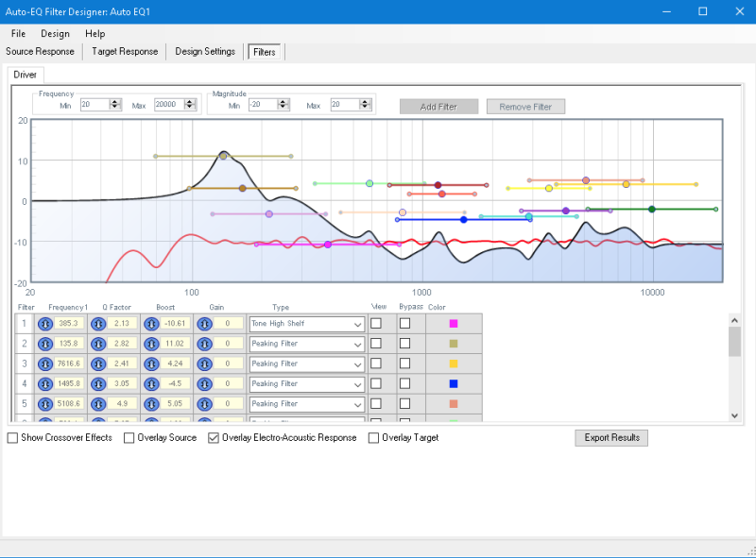The width and height of the screenshot is (756, 558).
Task: Click the Add Filter button
Action: pyautogui.click(x=438, y=107)
